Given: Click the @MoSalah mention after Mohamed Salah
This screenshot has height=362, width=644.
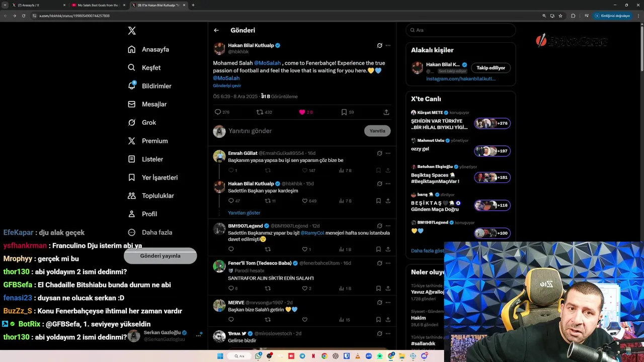Looking at the screenshot, I should pos(267,63).
